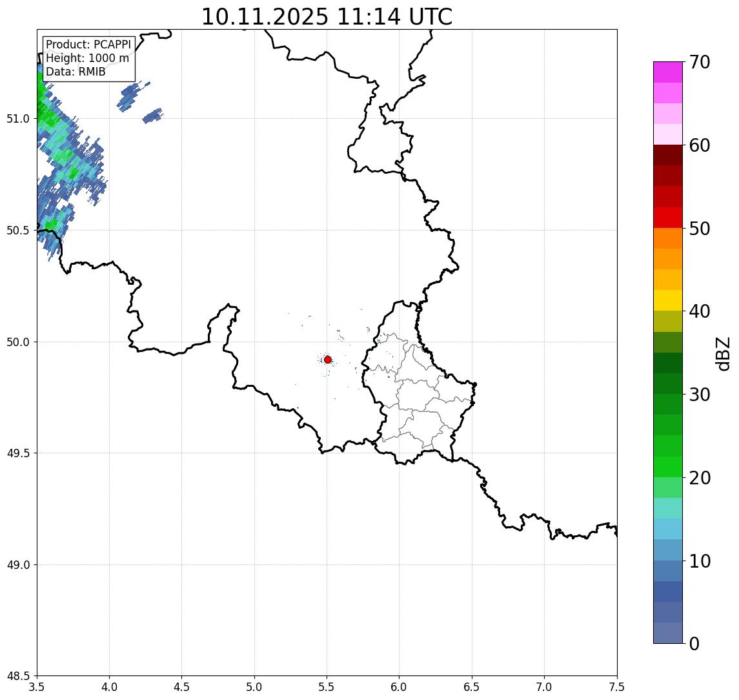The width and height of the screenshot is (739, 700).
Task: Click the colorbar tick label 50
Action: (x=700, y=229)
